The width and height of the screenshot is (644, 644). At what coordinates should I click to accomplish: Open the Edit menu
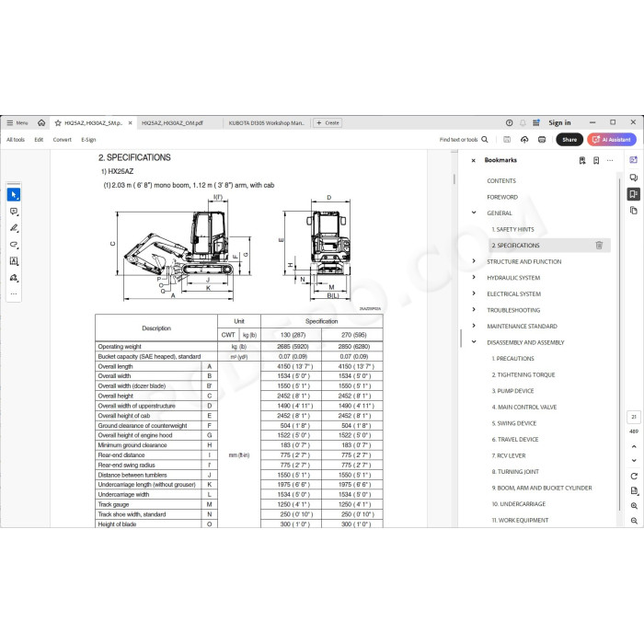(39, 140)
